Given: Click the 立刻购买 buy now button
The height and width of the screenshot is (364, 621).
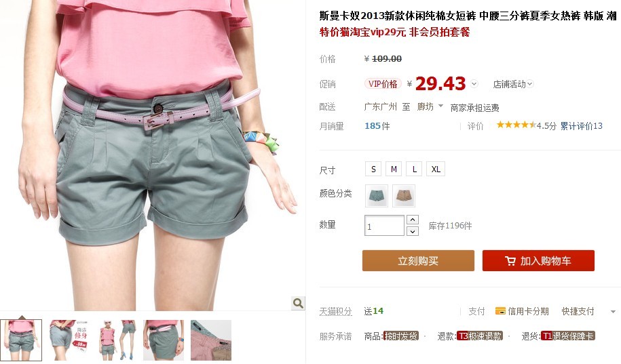Looking at the screenshot, I should click(418, 260).
